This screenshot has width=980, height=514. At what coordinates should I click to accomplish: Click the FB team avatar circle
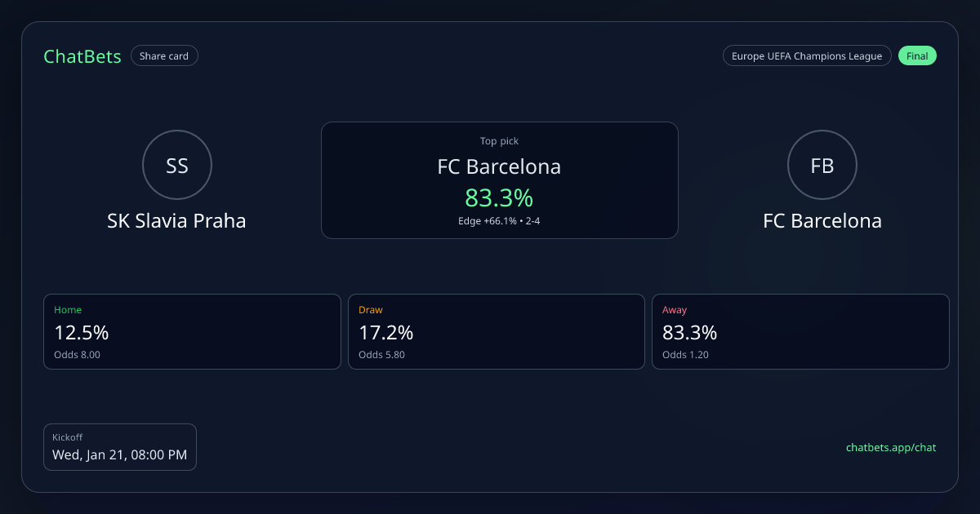click(822, 166)
